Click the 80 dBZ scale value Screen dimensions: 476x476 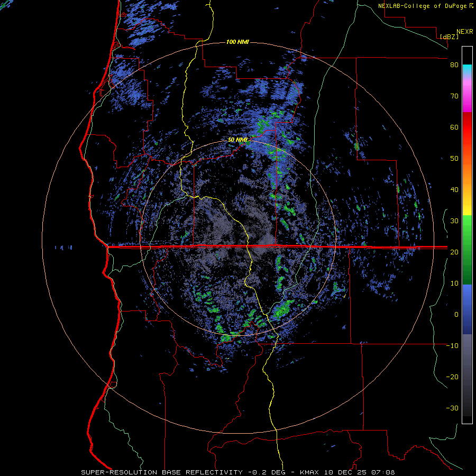[x=454, y=65]
